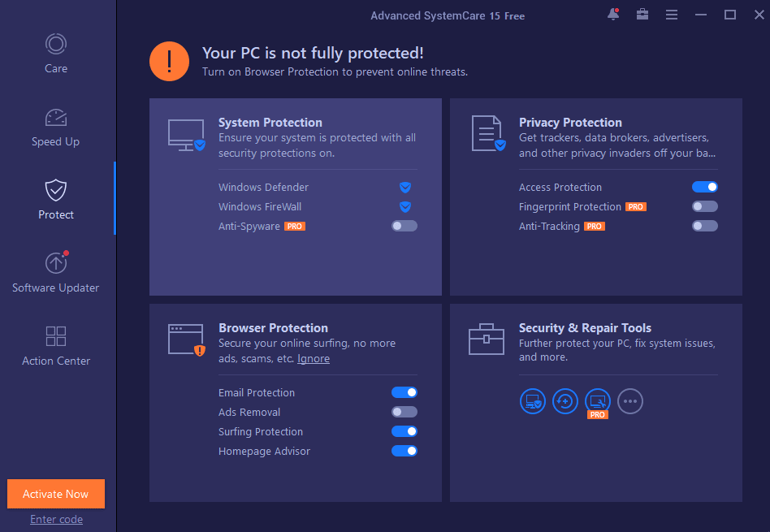Open the notification bell at the top
This screenshot has width=770, height=532.
613,14
